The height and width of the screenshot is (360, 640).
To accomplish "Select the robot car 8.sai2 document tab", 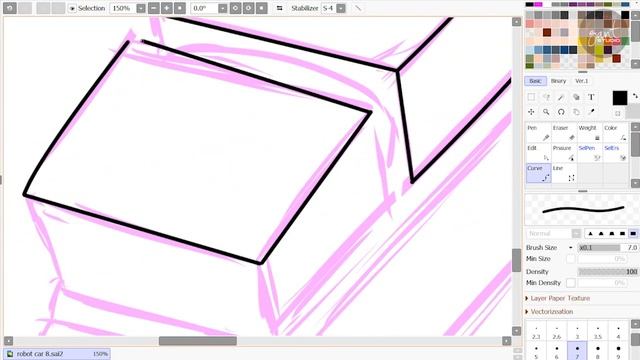I will pos(57,354).
